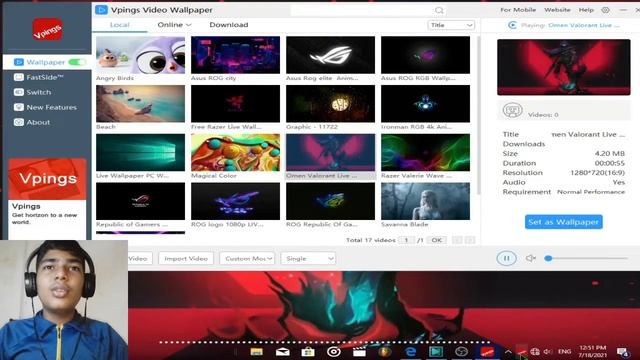Screen dimensions: 640x360
Task: Click the Vpings red logo in sidebar
Action: pyautogui.click(x=47, y=29)
